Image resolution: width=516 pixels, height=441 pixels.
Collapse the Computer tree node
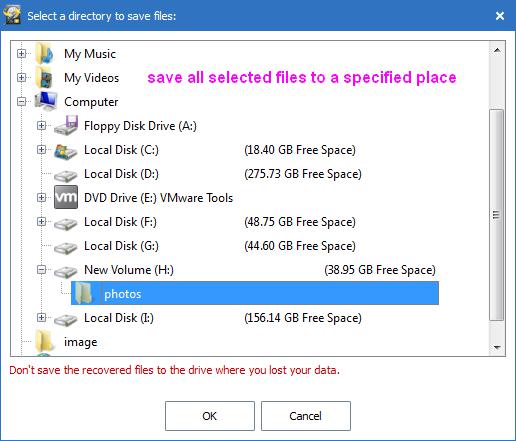21,101
